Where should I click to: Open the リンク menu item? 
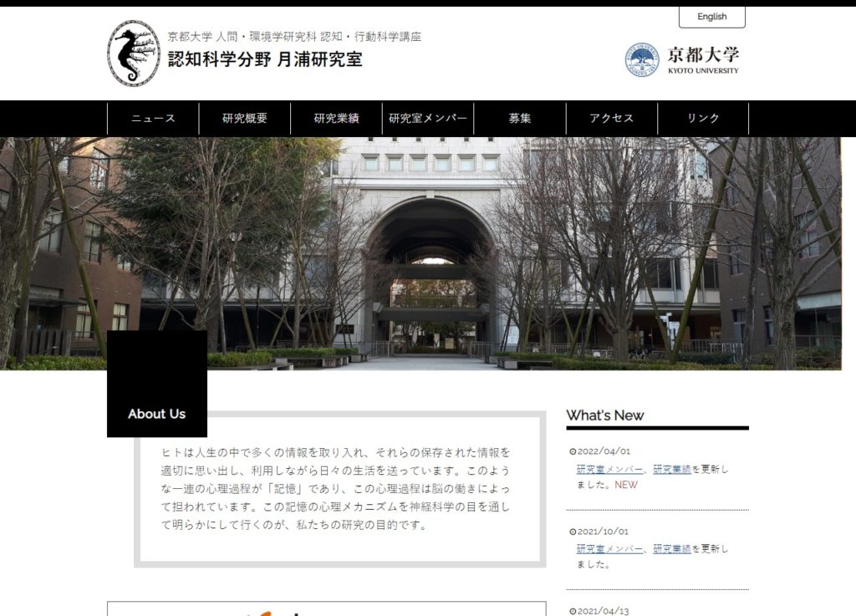703,119
